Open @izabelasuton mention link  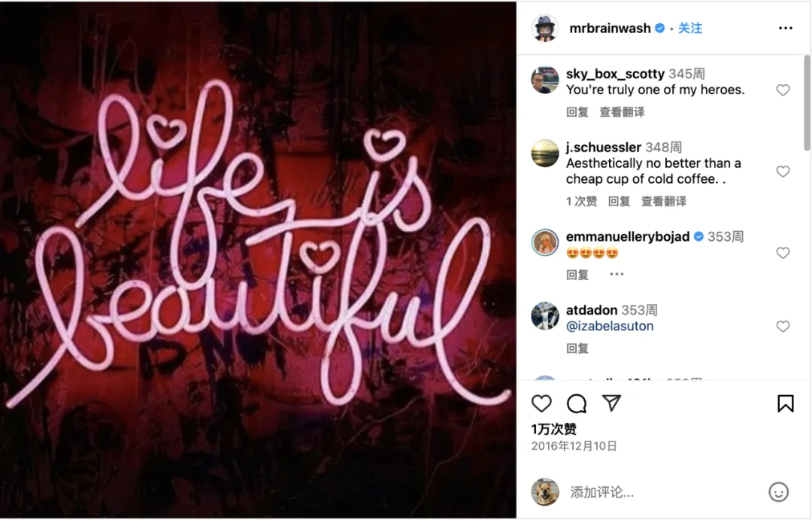pos(610,326)
